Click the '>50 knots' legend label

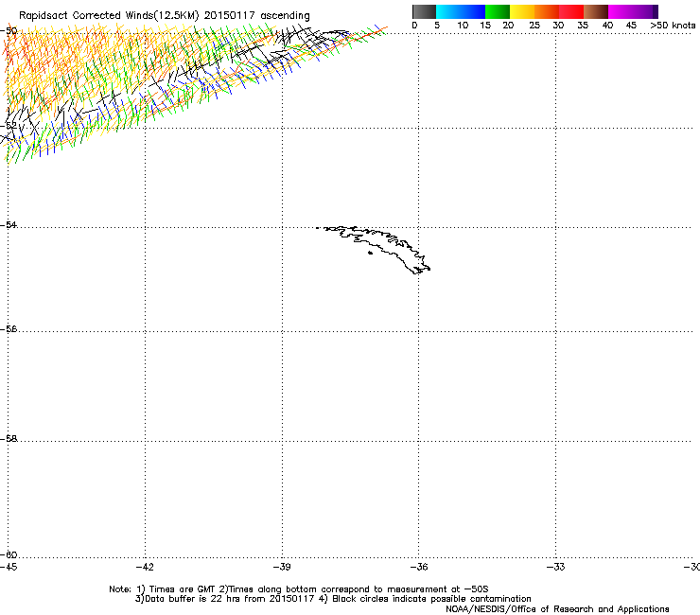click(673, 26)
